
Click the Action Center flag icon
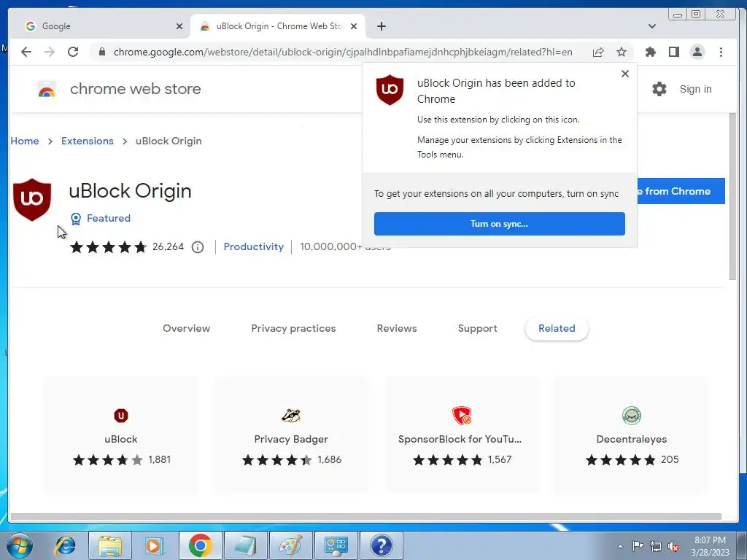point(638,546)
